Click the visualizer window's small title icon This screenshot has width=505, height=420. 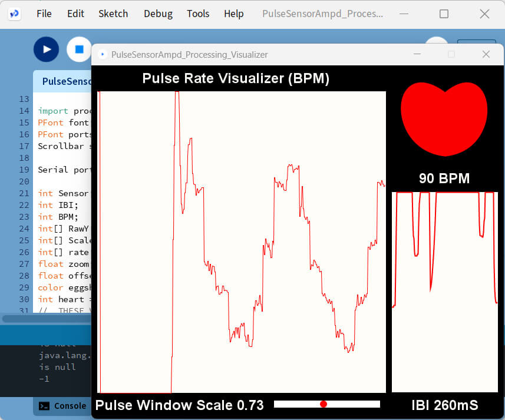tap(103, 54)
